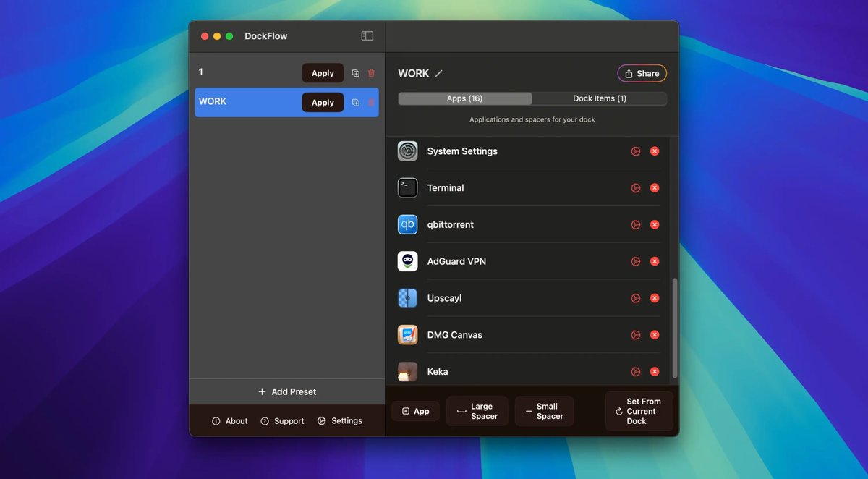Screen dimensions: 868x479
Task: Remove AdGuard VPN from the preset
Action: pyautogui.click(x=655, y=261)
